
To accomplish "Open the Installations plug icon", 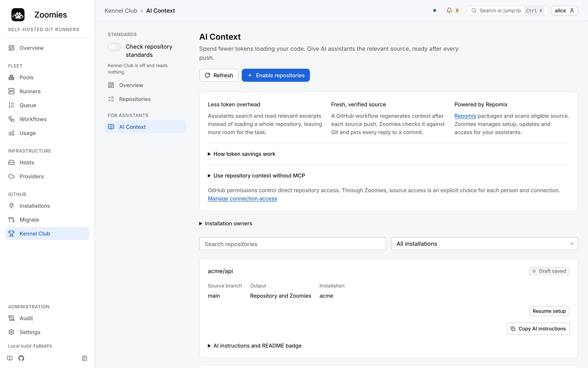I will (x=11, y=206).
